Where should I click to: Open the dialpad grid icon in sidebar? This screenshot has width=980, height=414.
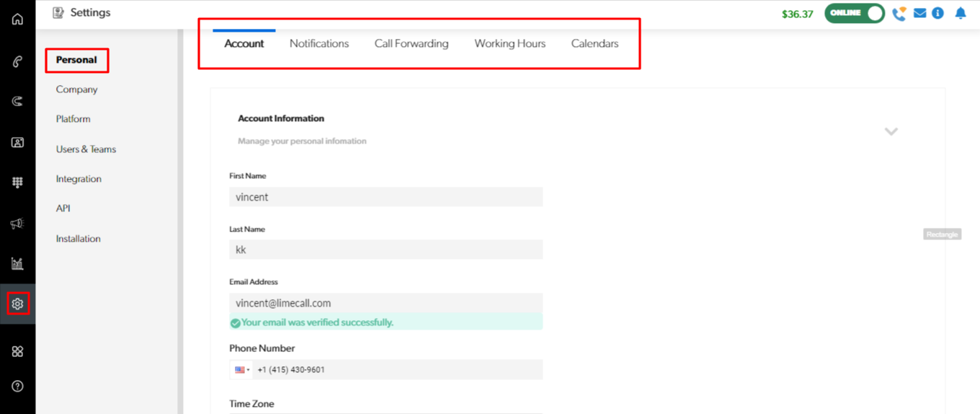(17, 183)
